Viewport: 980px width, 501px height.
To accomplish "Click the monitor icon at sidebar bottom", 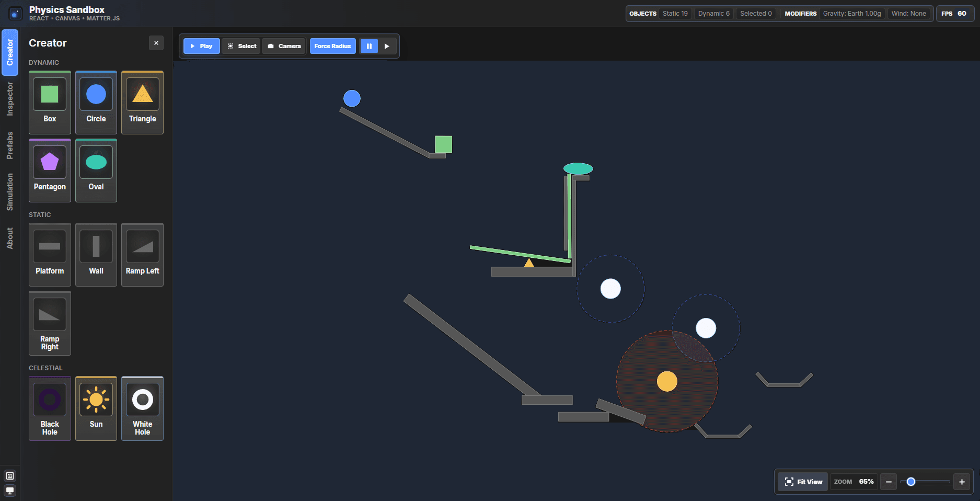I will [10, 491].
